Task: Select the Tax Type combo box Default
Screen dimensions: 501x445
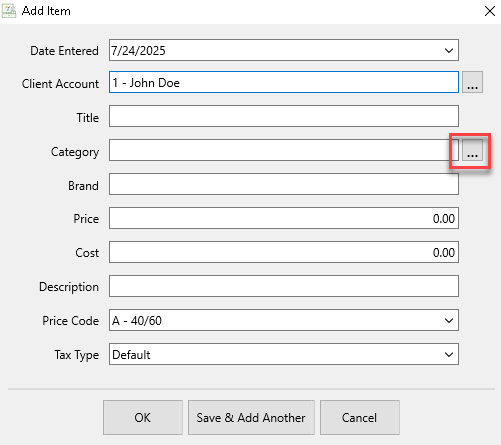Action: [284, 354]
